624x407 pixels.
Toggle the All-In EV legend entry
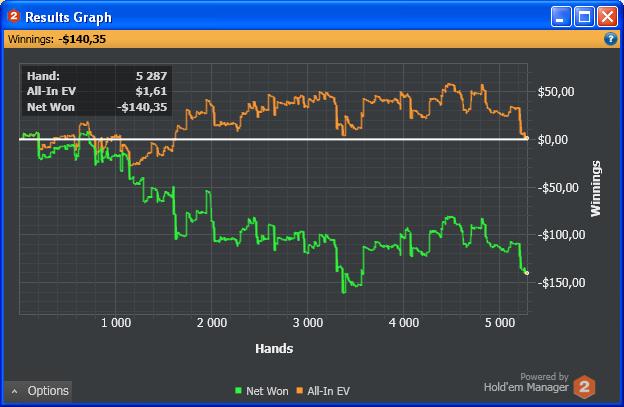[x=323, y=391]
